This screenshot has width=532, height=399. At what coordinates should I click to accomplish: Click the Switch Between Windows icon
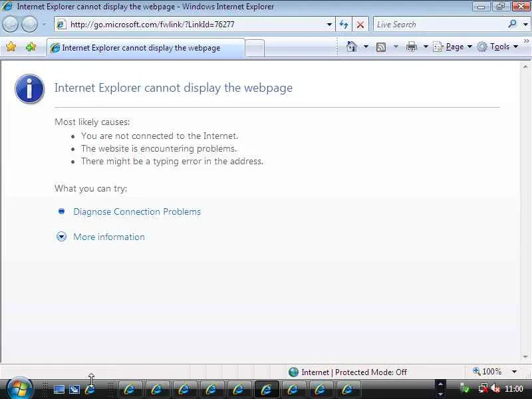coord(74,390)
